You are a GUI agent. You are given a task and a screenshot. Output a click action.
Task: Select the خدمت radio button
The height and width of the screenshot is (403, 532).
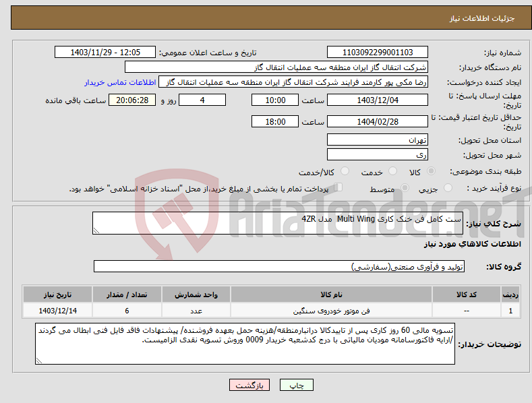click(392, 171)
